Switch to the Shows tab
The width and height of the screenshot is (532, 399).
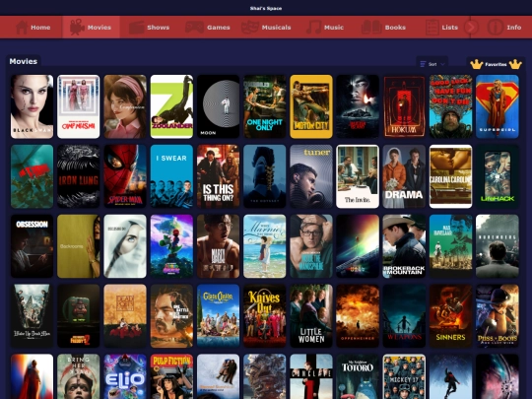(150, 28)
